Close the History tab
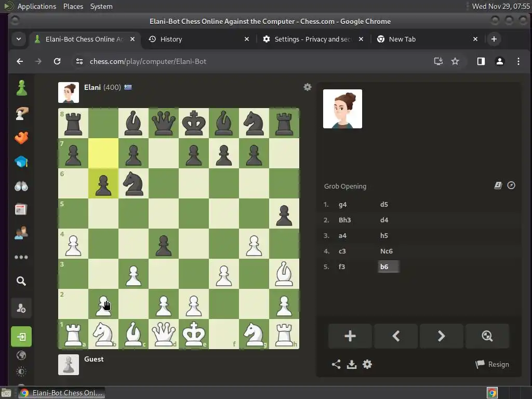The width and height of the screenshot is (532, 399). click(247, 39)
